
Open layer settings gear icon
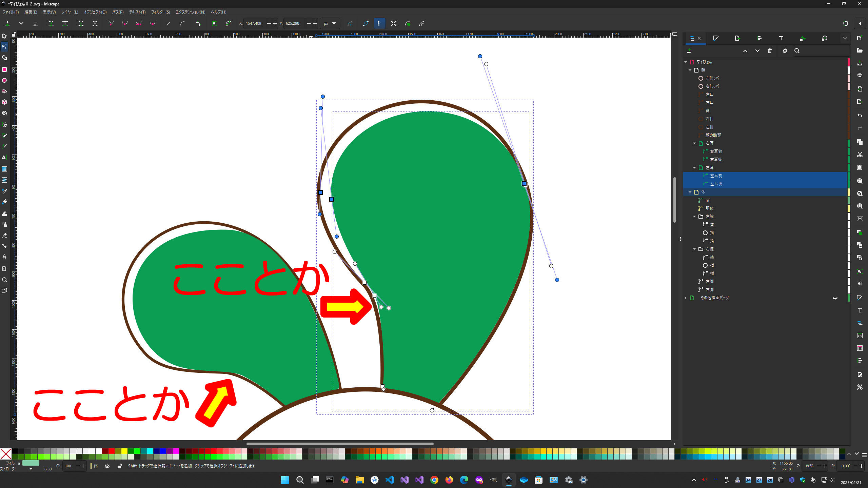(x=785, y=51)
